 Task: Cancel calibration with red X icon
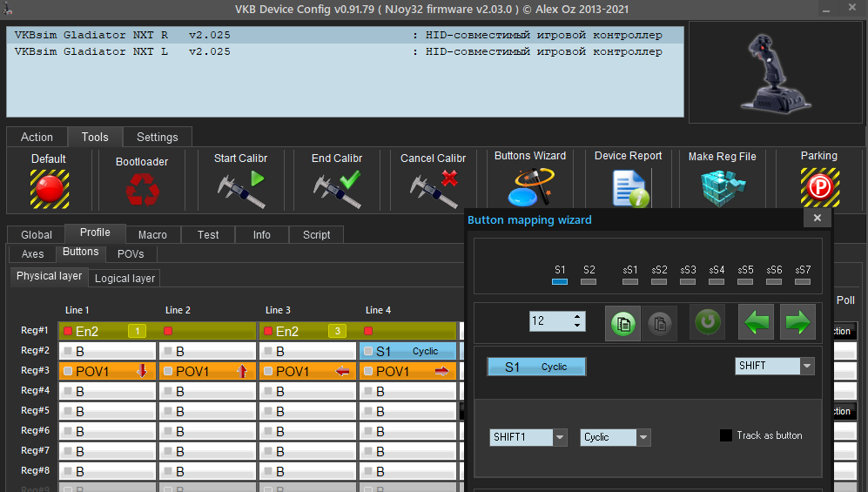[434, 189]
